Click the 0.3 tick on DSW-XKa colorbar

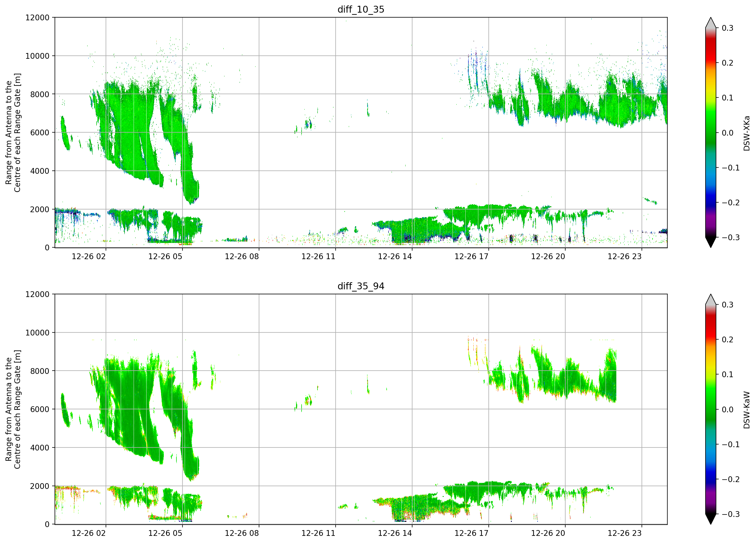tap(728, 28)
